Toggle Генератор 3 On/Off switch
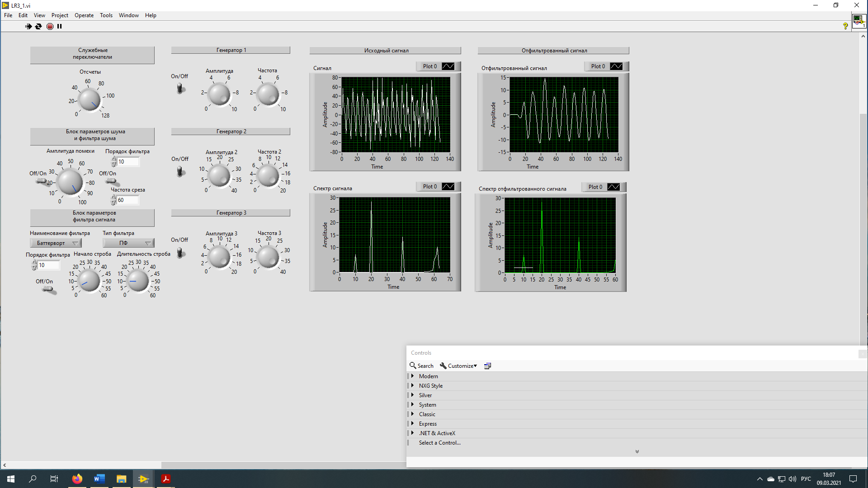 pos(180,252)
